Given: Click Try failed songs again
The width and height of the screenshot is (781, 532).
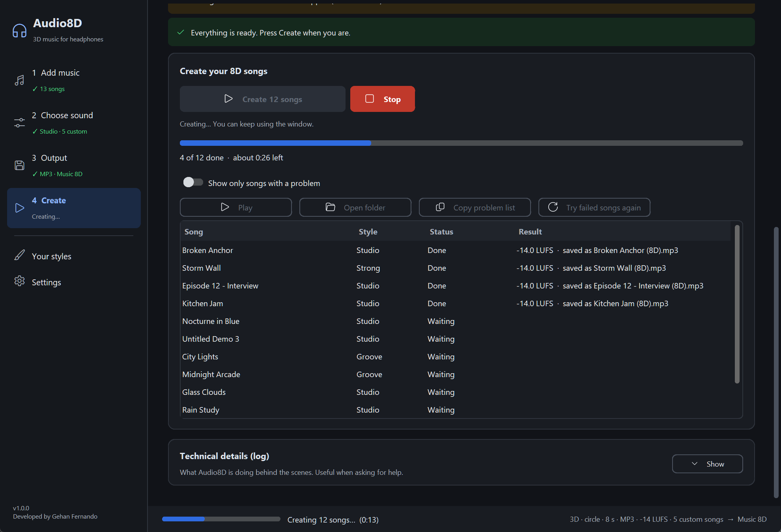Looking at the screenshot, I should [x=594, y=207].
